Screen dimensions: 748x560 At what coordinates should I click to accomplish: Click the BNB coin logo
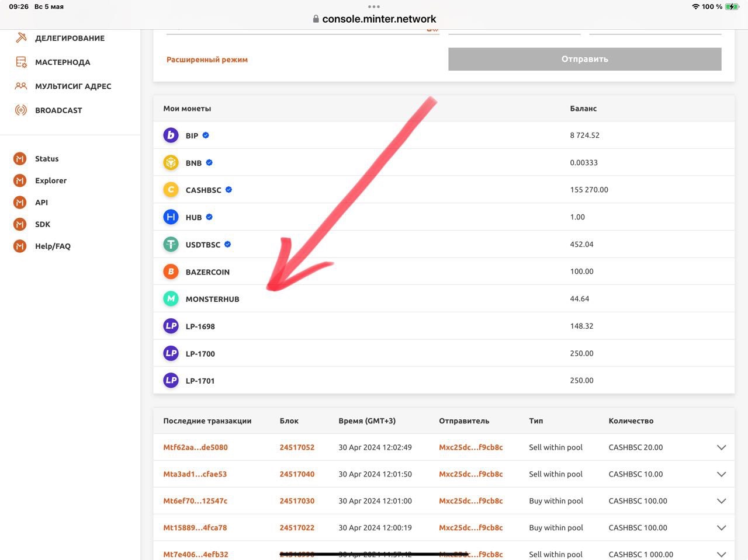click(x=171, y=162)
